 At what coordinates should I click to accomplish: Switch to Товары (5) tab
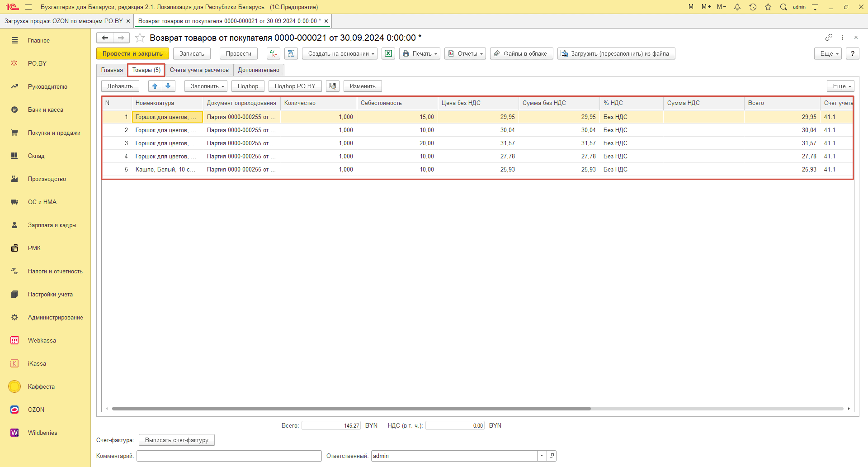pos(146,70)
